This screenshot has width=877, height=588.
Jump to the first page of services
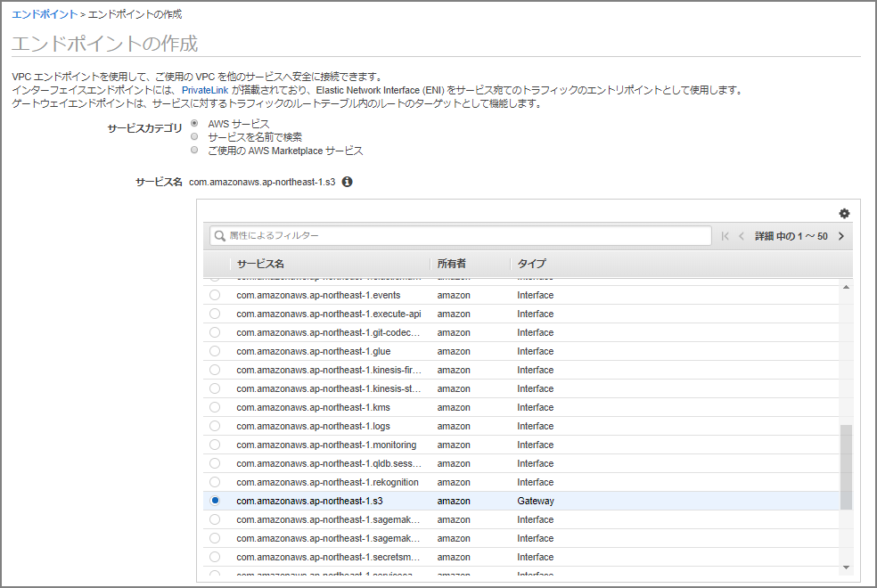[x=724, y=234]
